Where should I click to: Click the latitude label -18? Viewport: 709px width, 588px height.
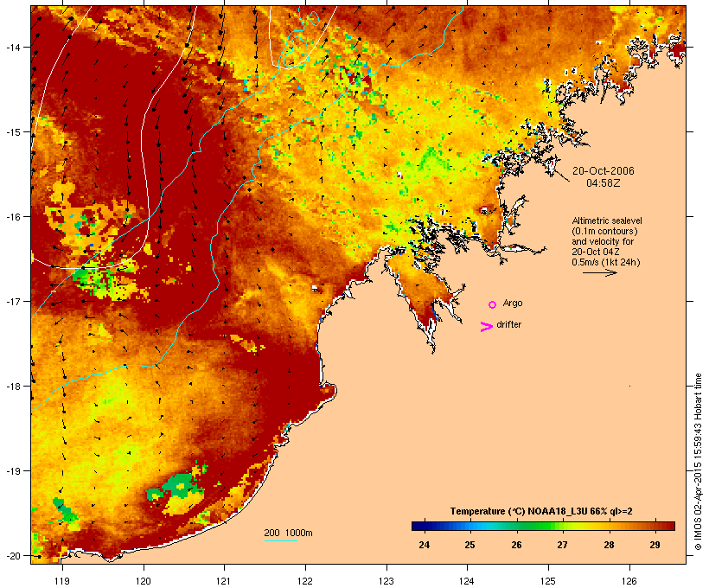point(13,387)
